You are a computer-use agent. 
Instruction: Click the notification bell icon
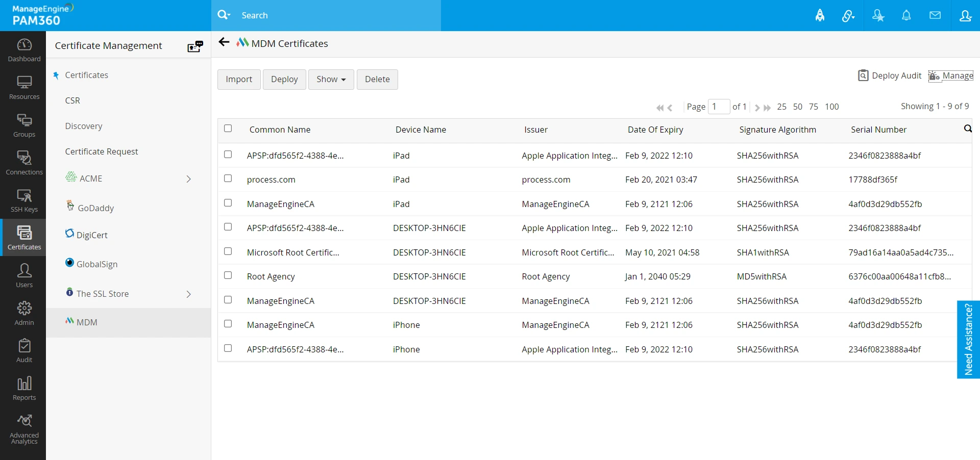(x=906, y=15)
